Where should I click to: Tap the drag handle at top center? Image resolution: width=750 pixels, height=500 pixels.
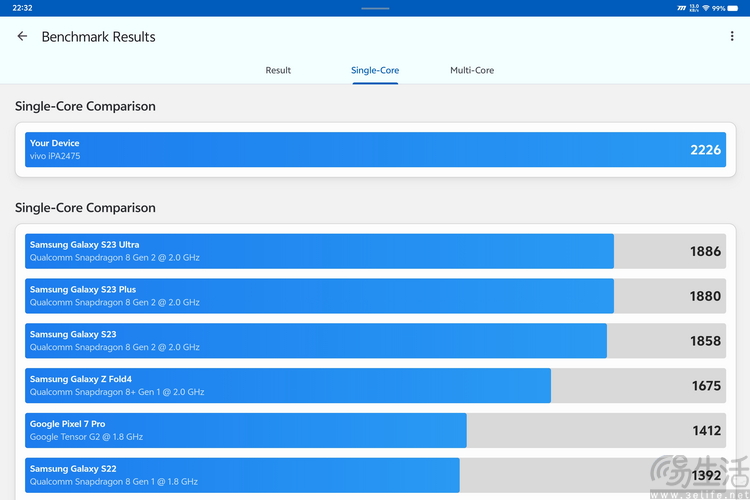tap(375, 8)
